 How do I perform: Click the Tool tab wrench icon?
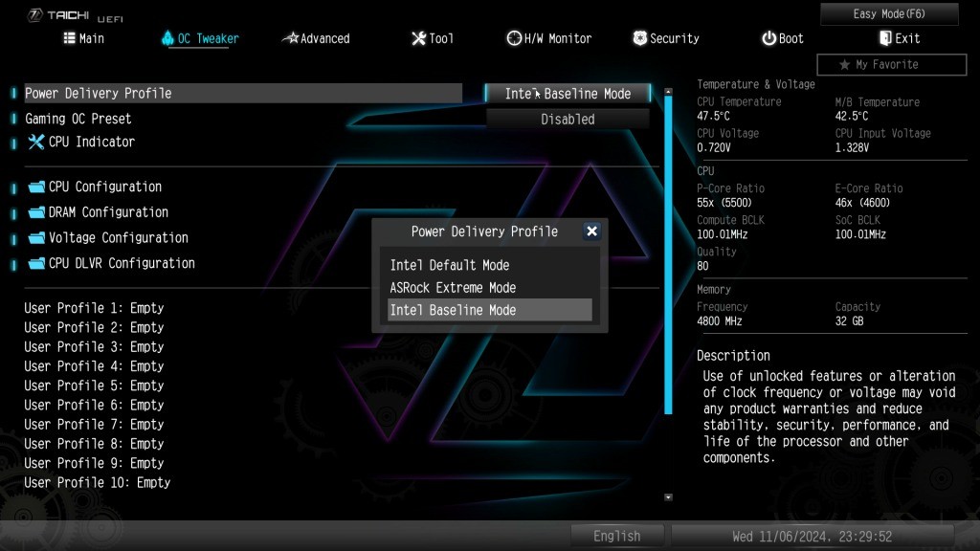point(418,38)
